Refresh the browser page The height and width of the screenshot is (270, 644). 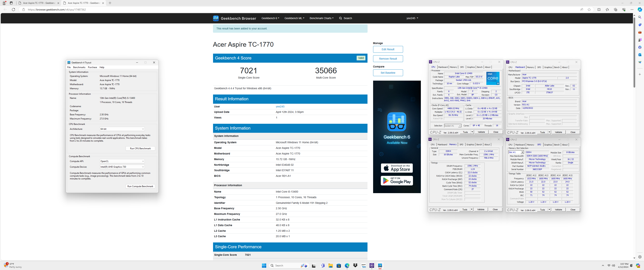pos(13,10)
